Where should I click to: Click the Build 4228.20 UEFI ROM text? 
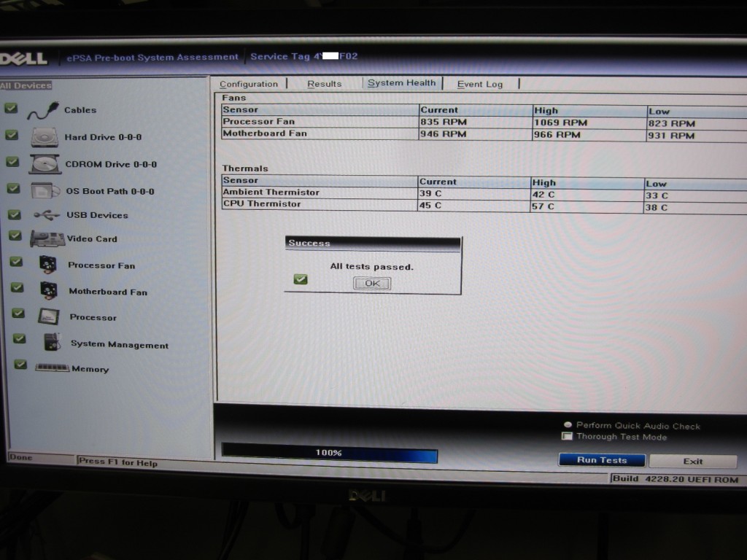(675, 479)
